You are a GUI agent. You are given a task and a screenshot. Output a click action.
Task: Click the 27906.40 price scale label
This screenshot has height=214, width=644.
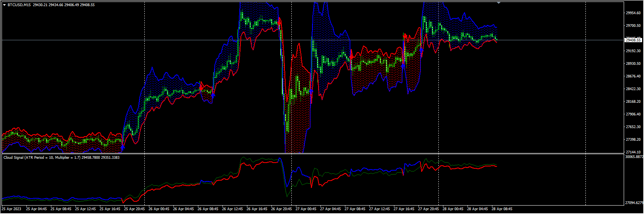[633, 114]
